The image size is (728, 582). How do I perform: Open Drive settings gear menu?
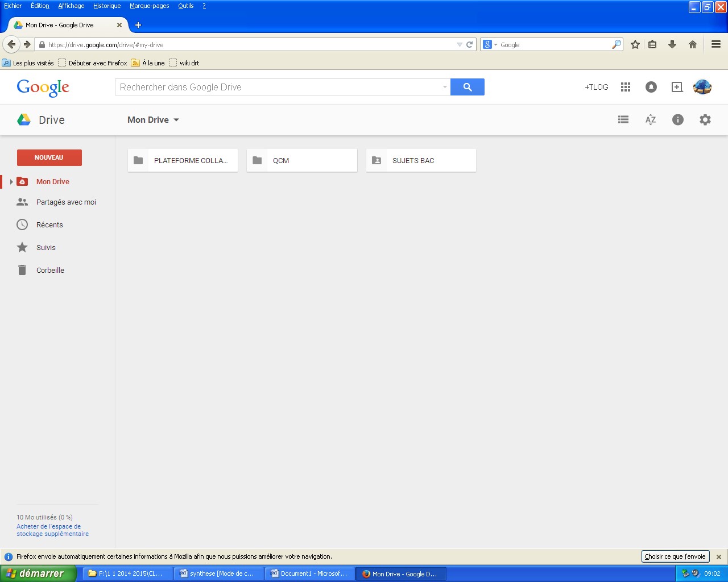[x=705, y=120]
